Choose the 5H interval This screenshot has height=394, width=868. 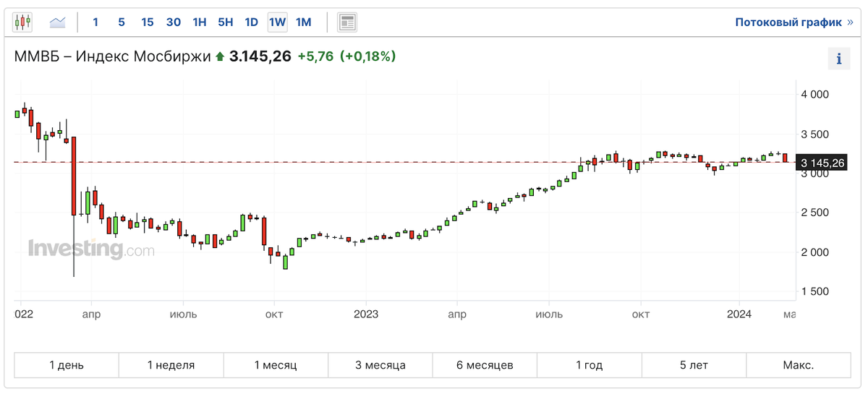point(226,22)
